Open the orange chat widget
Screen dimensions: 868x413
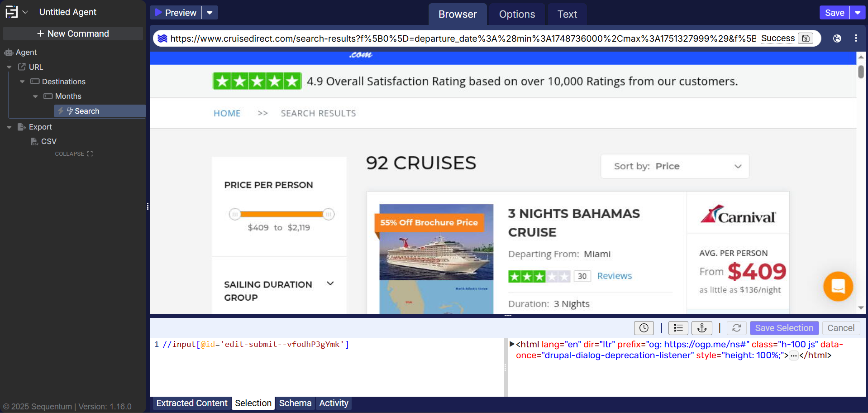click(838, 286)
